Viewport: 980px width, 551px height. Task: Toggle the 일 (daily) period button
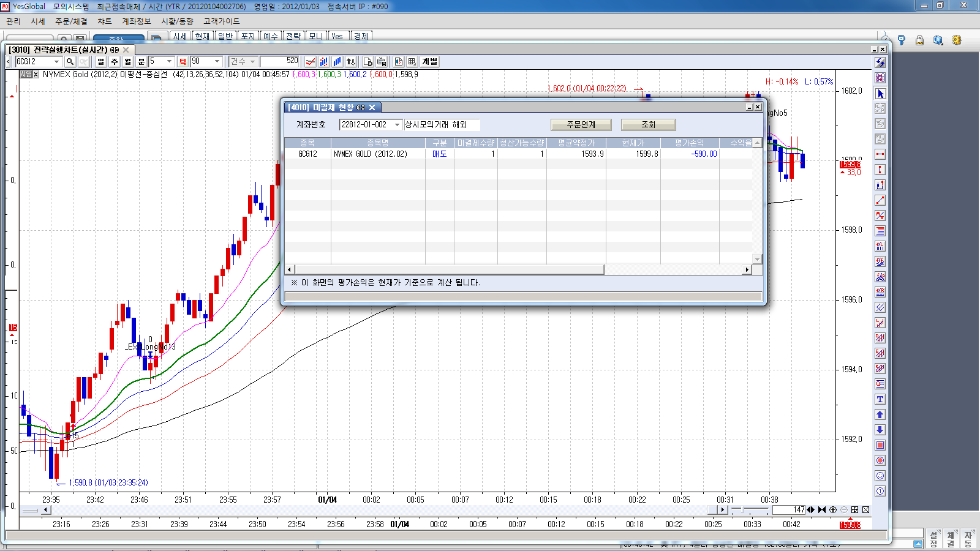coord(101,61)
